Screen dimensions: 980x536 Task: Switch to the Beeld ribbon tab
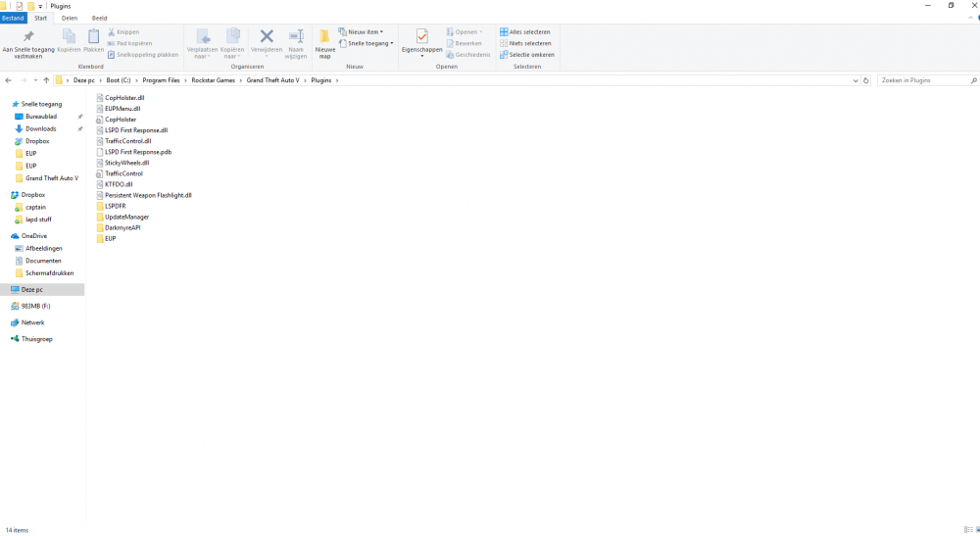click(99, 18)
